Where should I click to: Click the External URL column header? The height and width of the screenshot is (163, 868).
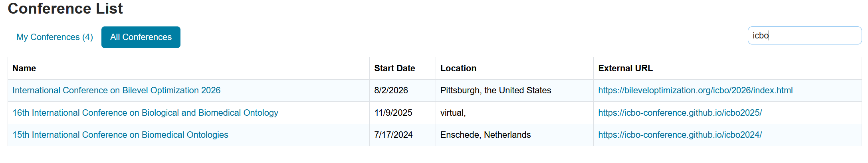click(625, 68)
